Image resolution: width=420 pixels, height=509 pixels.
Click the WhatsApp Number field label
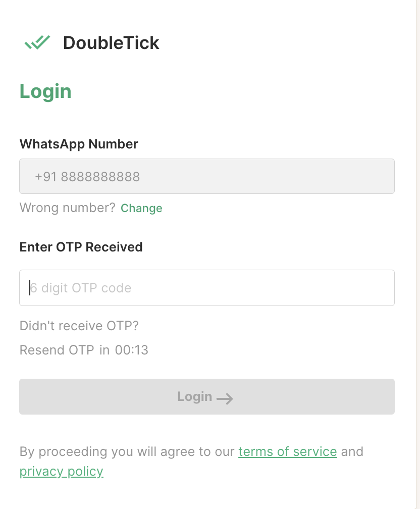tap(79, 144)
